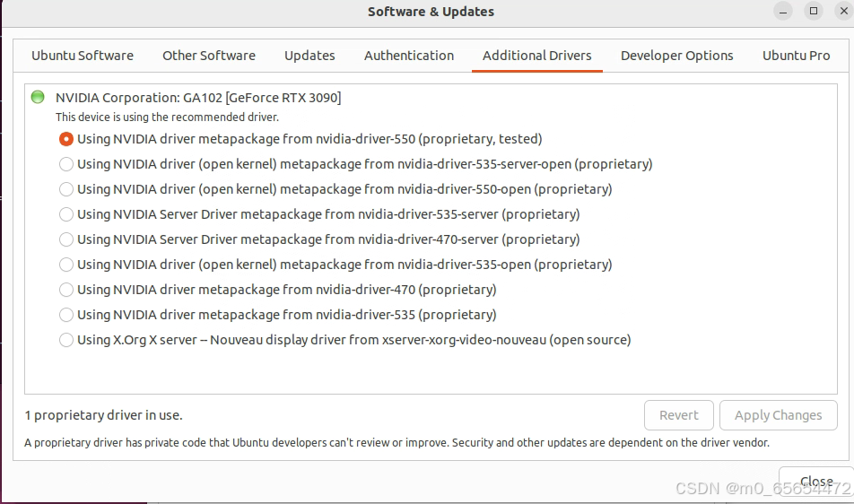
Task: Select the nvidia-driver-470 proprietary option
Action: 65,290
